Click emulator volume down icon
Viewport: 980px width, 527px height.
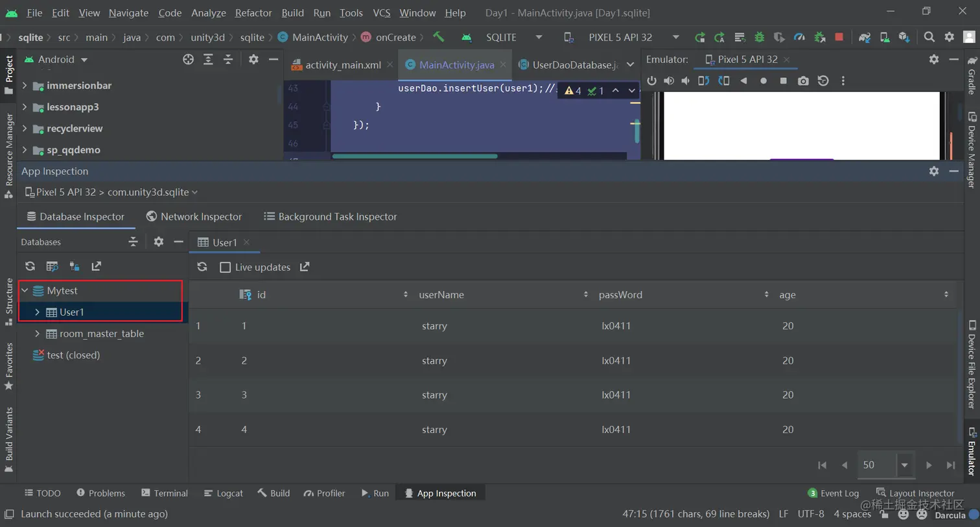(x=686, y=81)
